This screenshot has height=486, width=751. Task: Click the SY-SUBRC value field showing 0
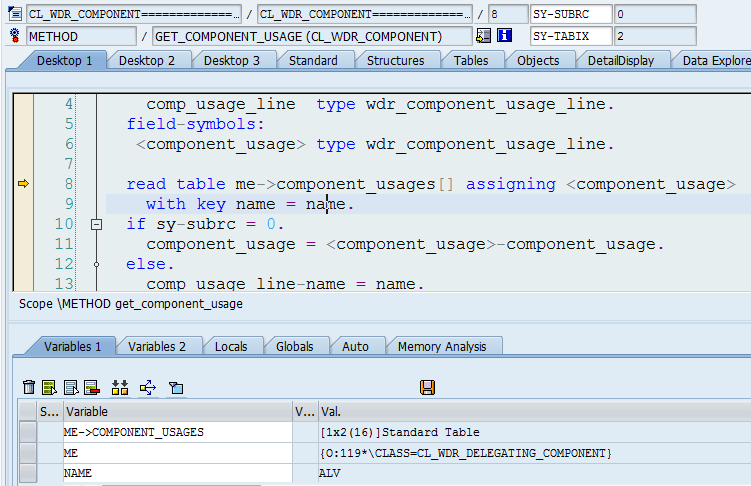(x=655, y=14)
